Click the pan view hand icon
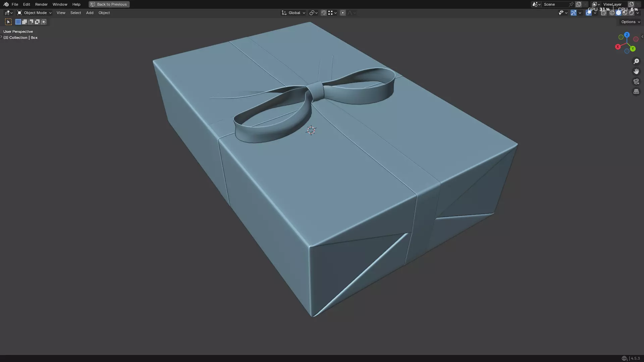644x362 pixels. click(x=636, y=71)
